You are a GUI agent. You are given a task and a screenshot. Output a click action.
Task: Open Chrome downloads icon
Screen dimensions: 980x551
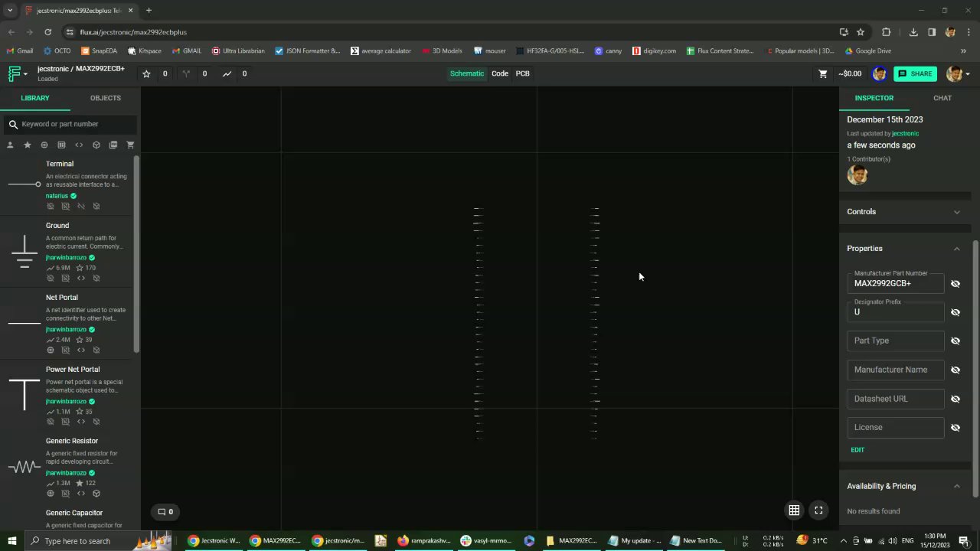coord(913,32)
